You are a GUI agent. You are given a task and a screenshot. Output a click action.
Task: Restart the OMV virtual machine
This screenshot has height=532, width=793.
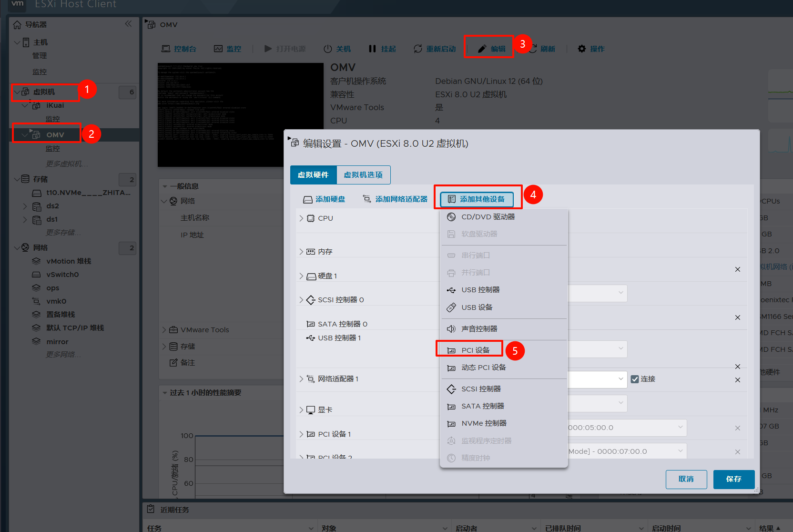[x=435, y=49]
